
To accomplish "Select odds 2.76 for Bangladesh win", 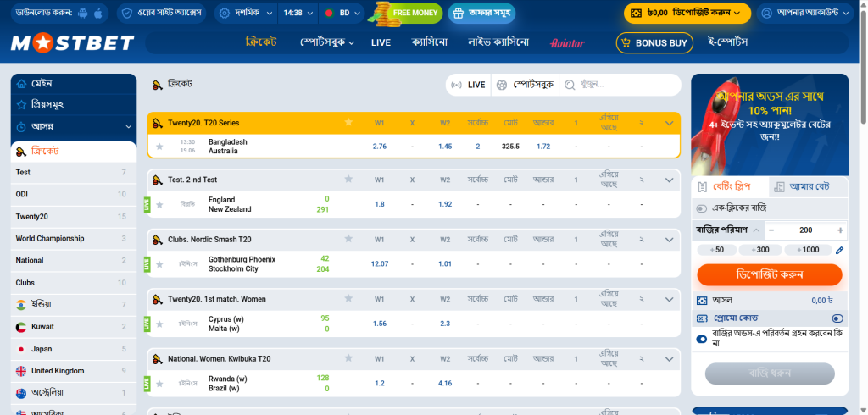I will pyautogui.click(x=379, y=147).
